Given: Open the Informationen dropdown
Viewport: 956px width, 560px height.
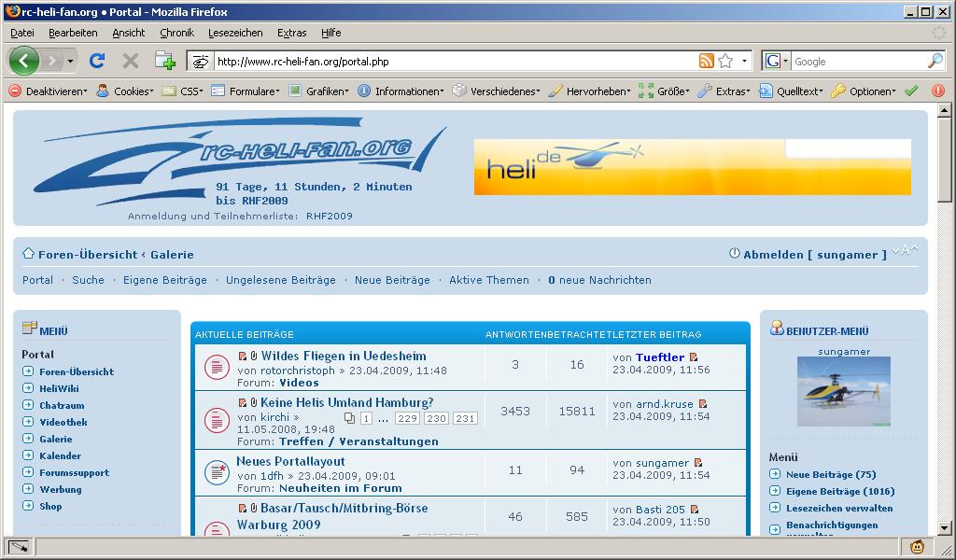Looking at the screenshot, I should coord(401,91).
